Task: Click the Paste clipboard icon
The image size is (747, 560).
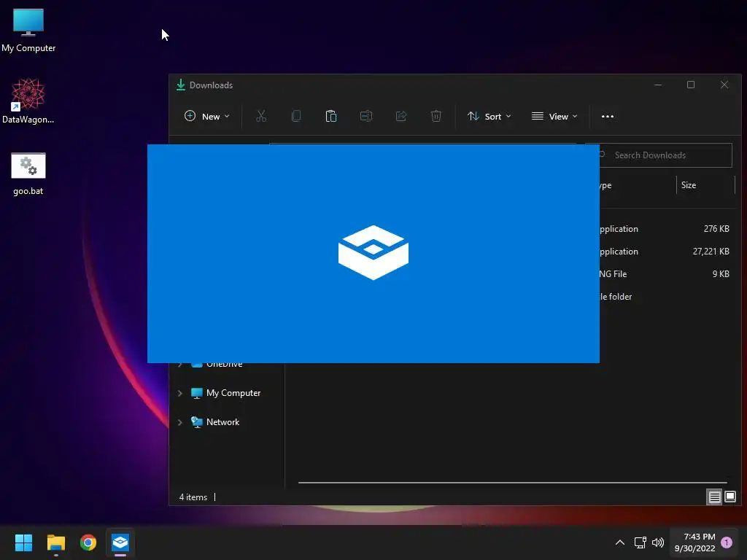Action: tap(331, 116)
